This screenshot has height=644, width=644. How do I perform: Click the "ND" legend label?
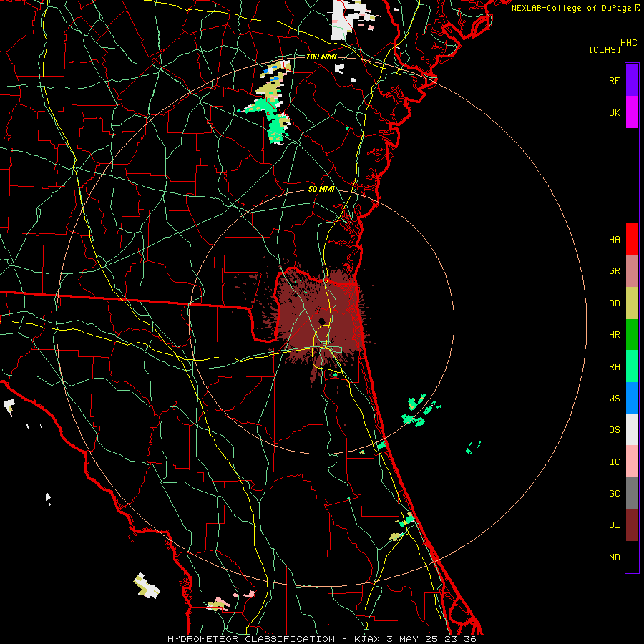(614, 557)
